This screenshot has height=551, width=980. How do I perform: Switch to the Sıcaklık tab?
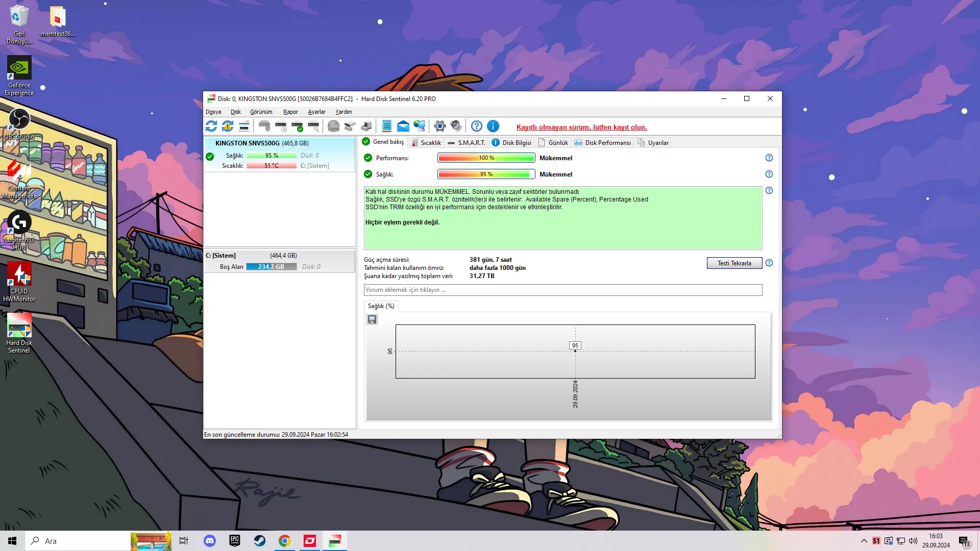426,143
